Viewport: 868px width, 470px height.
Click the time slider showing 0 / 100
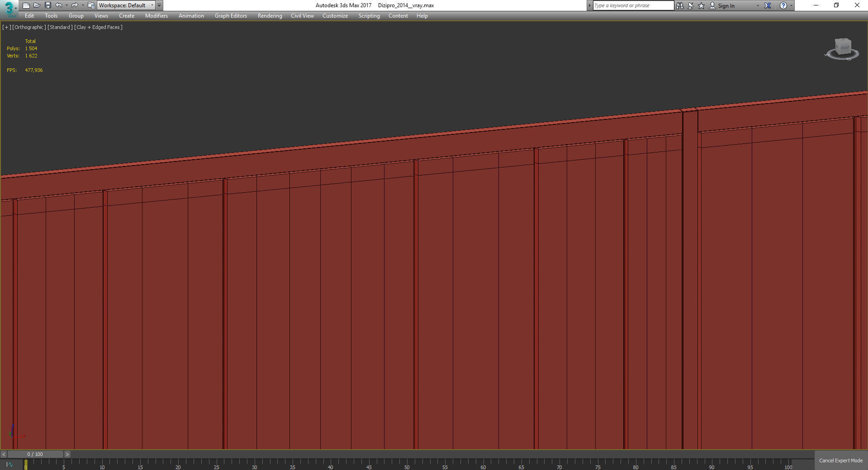35,454
